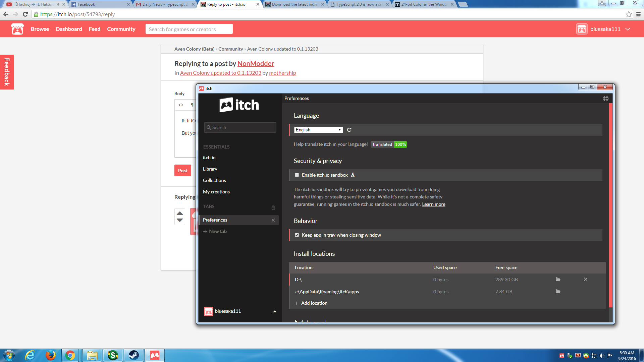Open Firefox from the taskbar

(51, 355)
